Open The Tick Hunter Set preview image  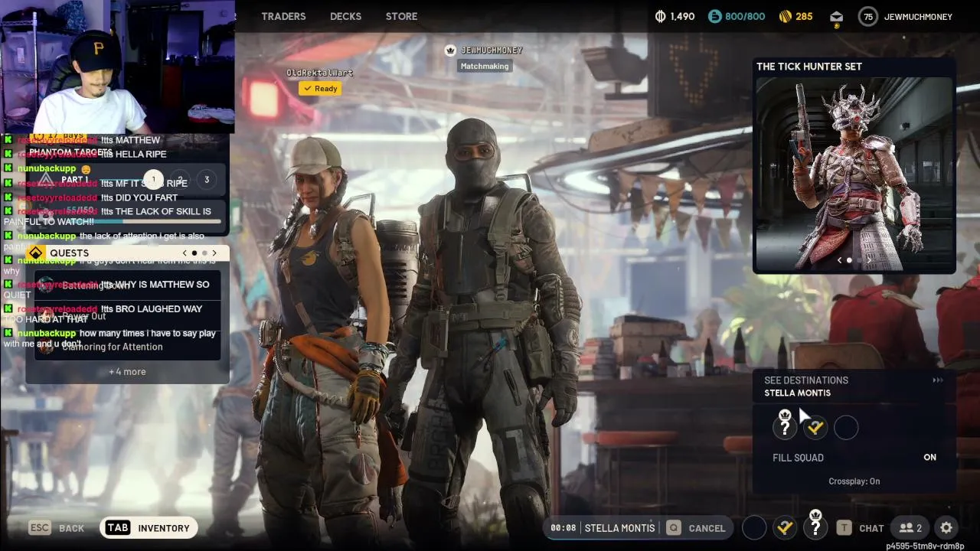[854, 174]
